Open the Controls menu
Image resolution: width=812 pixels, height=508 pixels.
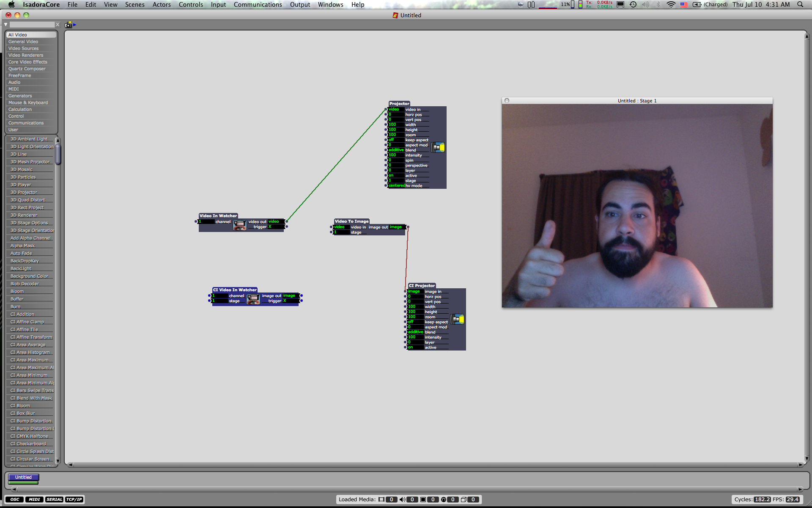[x=191, y=5]
